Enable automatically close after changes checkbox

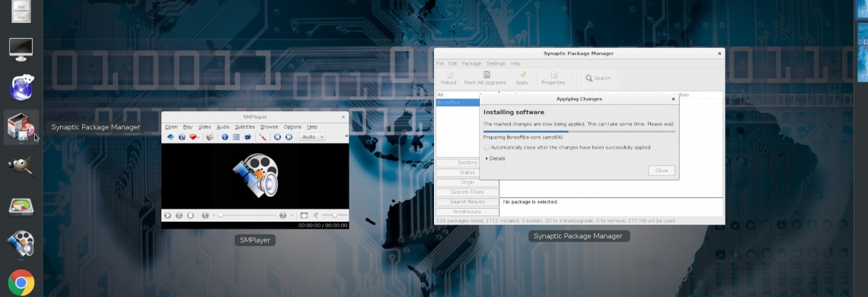(487, 148)
